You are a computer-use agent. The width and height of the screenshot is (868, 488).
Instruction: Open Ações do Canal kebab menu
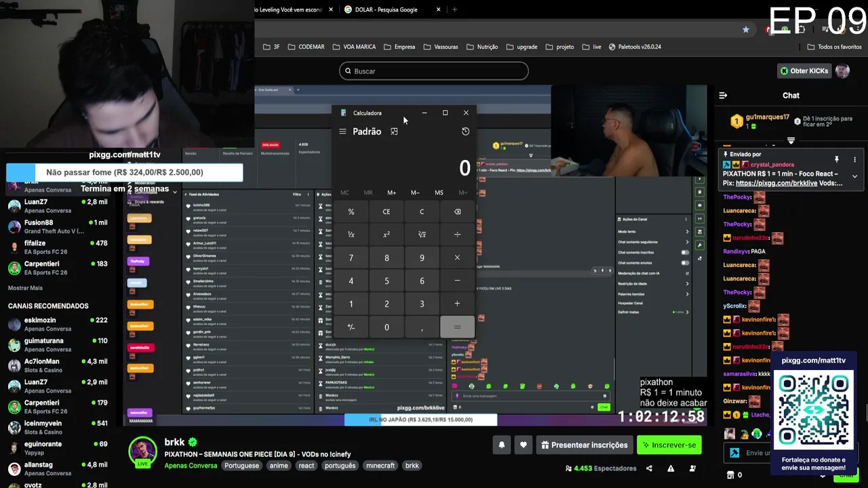(x=686, y=219)
